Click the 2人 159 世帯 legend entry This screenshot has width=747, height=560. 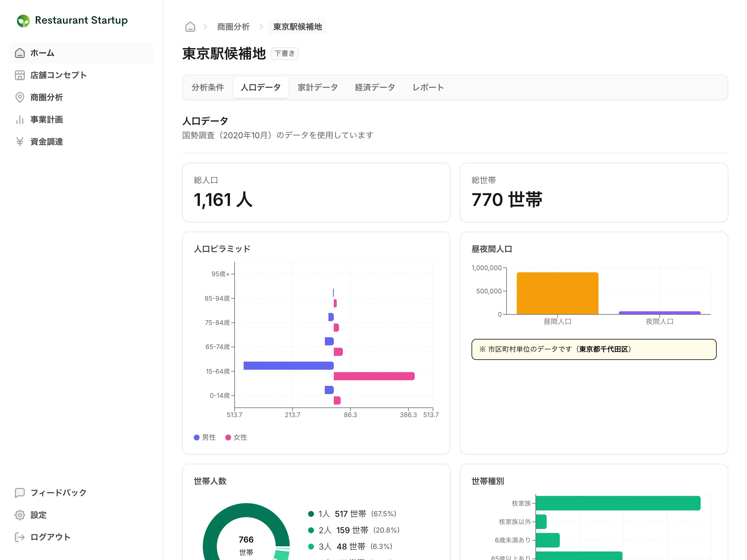coord(354,530)
